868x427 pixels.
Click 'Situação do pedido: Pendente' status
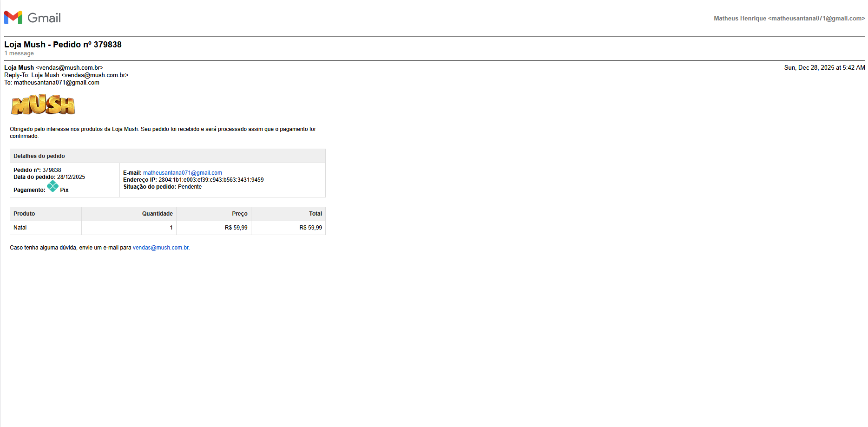click(162, 187)
